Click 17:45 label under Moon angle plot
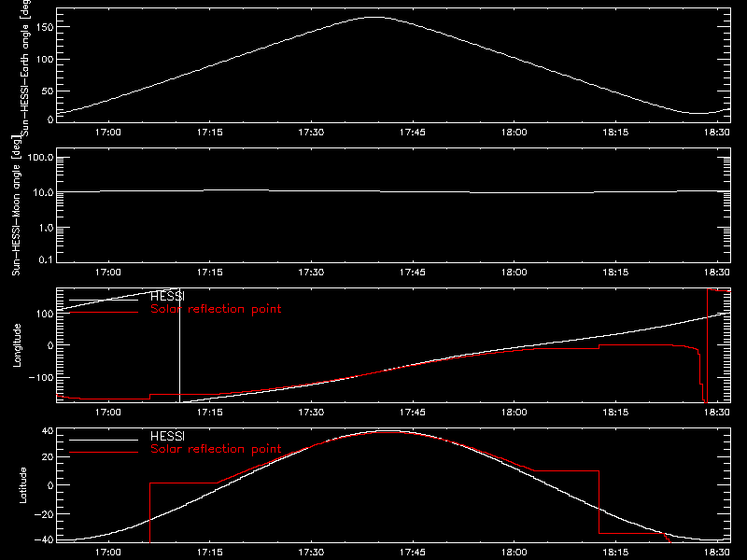This screenshot has height=560, width=747. coord(413,273)
